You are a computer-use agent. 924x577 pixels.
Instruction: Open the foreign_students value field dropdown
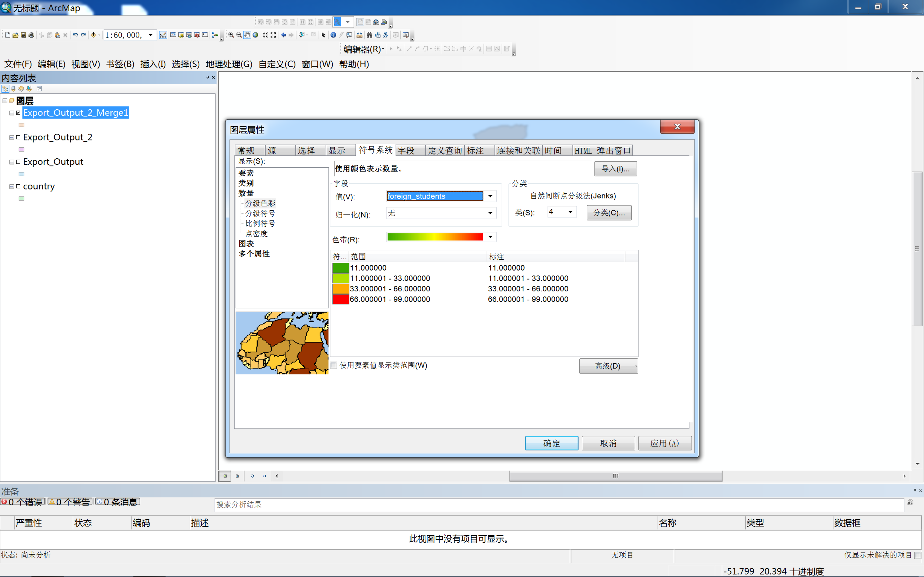click(x=490, y=196)
